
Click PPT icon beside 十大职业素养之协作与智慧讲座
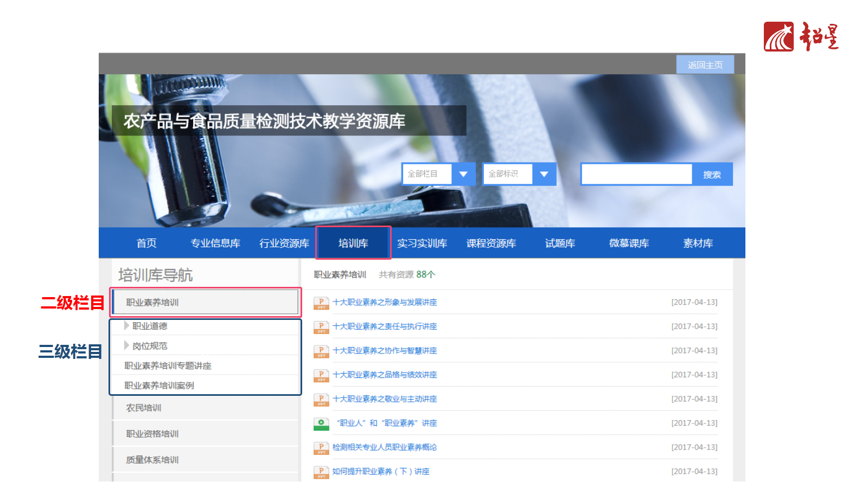point(321,351)
